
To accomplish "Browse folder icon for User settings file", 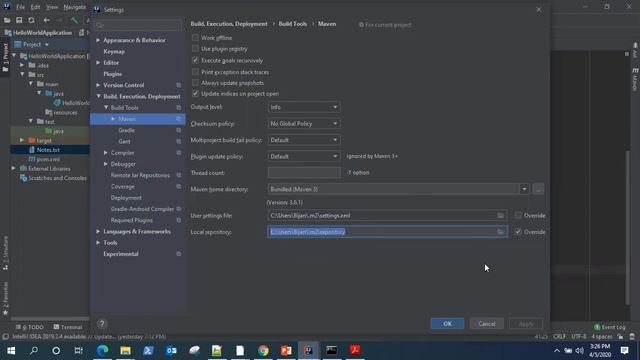I will [500, 216].
